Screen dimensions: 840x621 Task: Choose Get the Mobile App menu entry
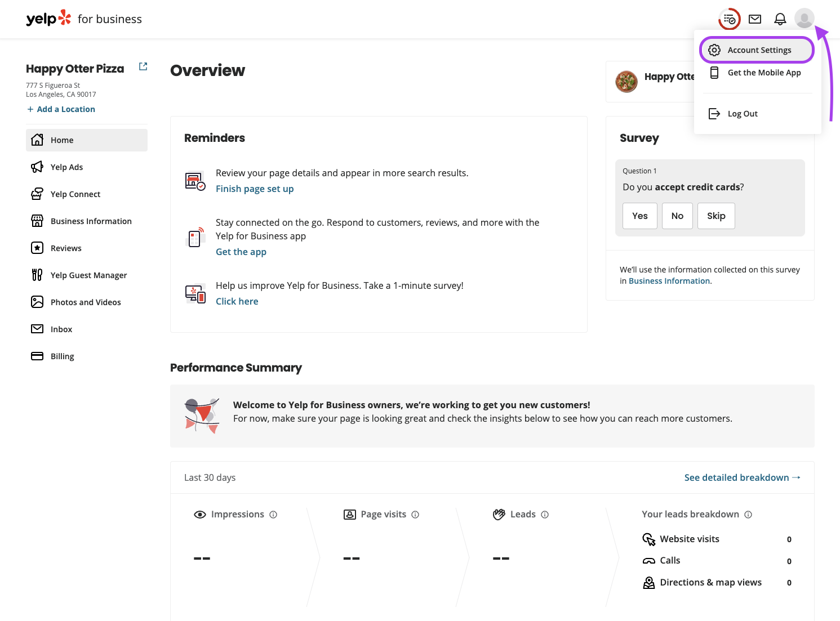pyautogui.click(x=757, y=73)
